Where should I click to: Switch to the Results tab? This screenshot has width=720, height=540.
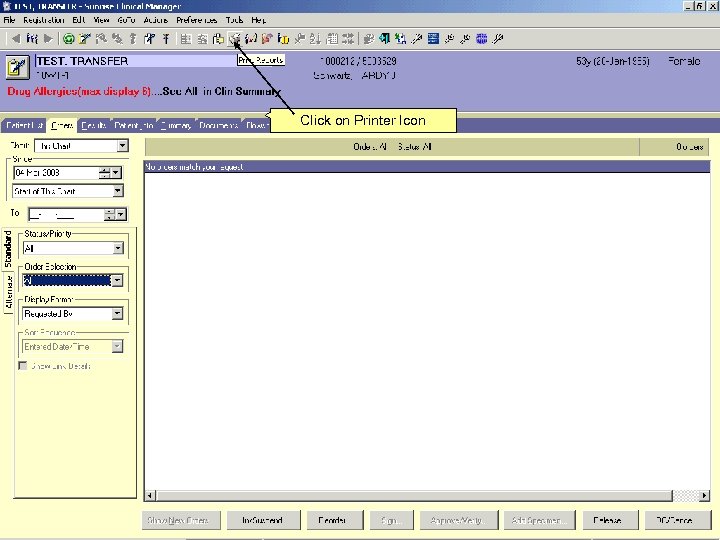pyautogui.click(x=94, y=125)
